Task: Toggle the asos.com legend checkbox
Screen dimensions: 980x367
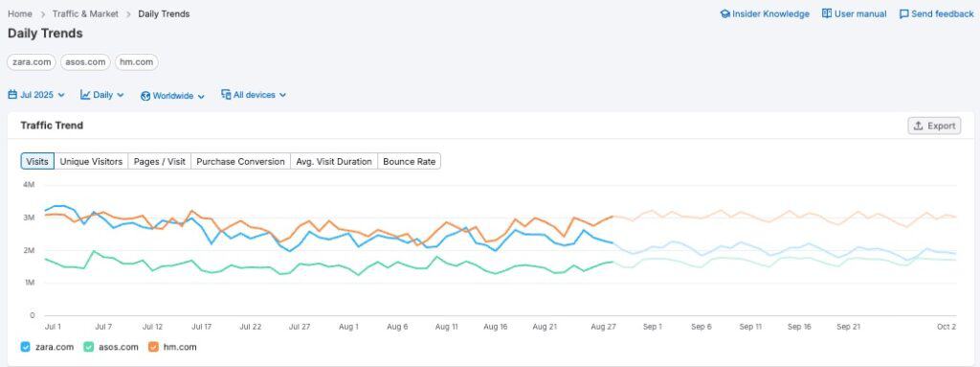Action: coord(88,347)
